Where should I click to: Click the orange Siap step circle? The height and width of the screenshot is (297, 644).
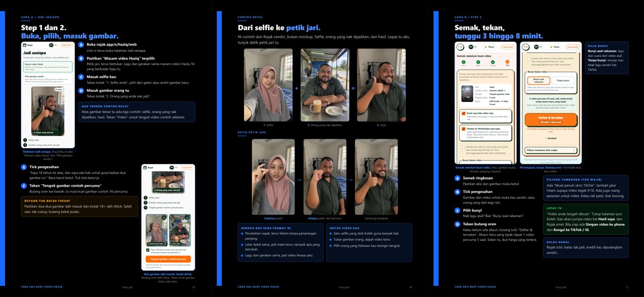pyautogui.click(x=507, y=62)
